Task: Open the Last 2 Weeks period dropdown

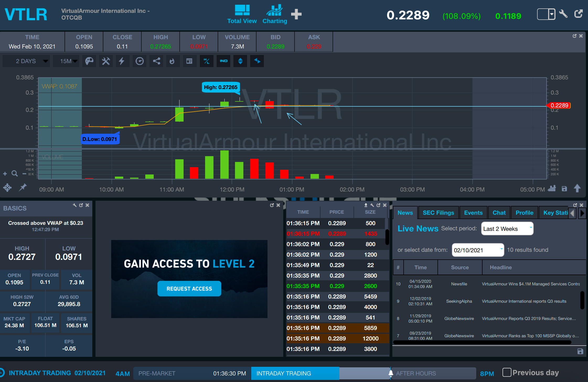Action: [507, 229]
